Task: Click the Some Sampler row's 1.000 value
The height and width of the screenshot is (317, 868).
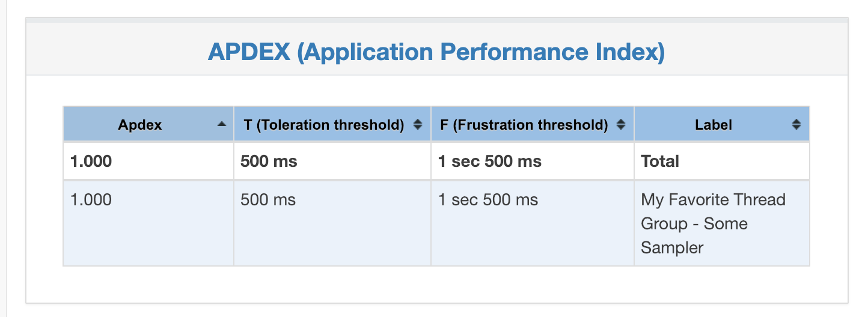Action: [91, 200]
